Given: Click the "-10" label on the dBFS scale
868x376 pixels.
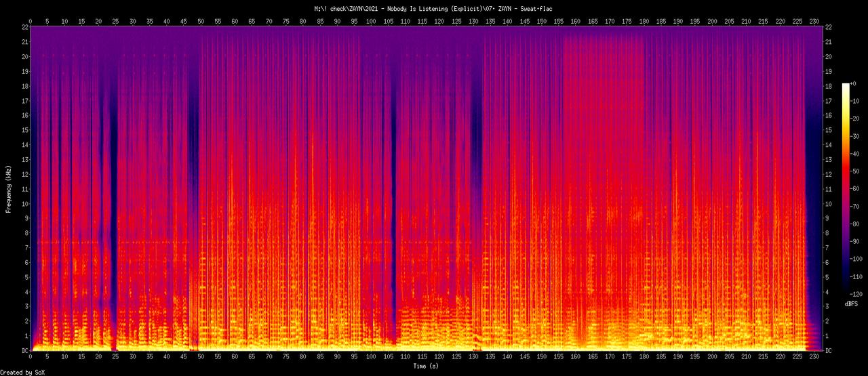Looking at the screenshot, I should point(856,100).
